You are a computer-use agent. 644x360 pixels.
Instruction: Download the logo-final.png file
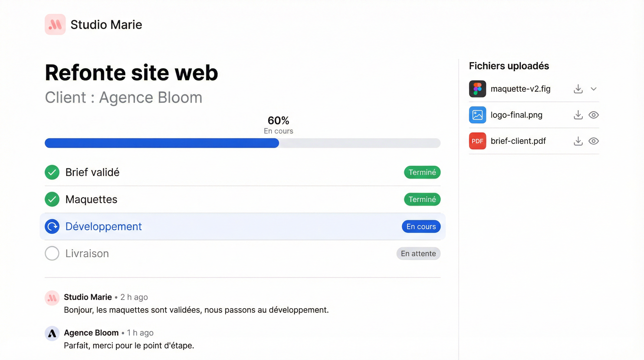(x=578, y=115)
